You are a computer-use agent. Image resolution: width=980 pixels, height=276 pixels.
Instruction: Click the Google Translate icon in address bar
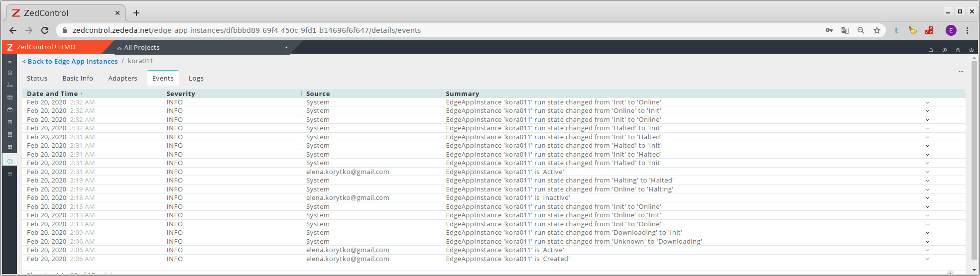[x=845, y=30]
